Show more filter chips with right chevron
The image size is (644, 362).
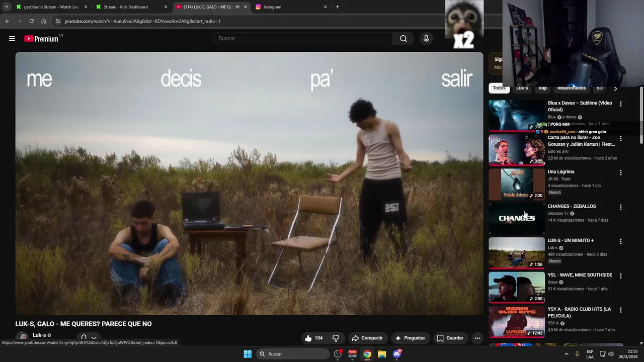point(615,88)
